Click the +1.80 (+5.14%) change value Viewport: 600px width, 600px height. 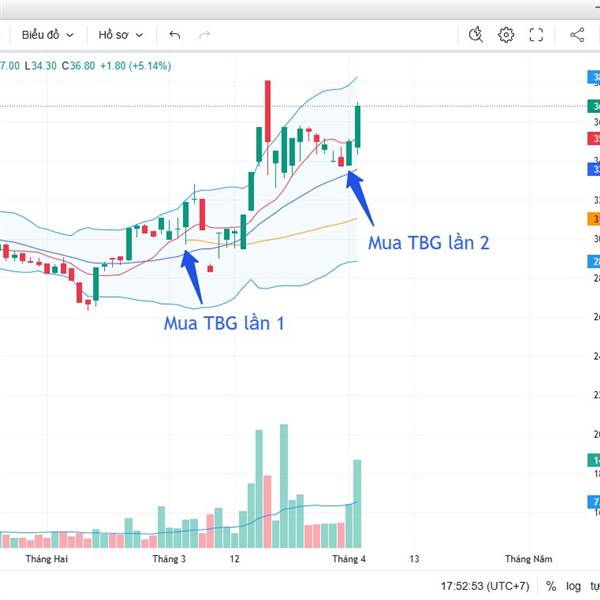[x=135, y=66]
